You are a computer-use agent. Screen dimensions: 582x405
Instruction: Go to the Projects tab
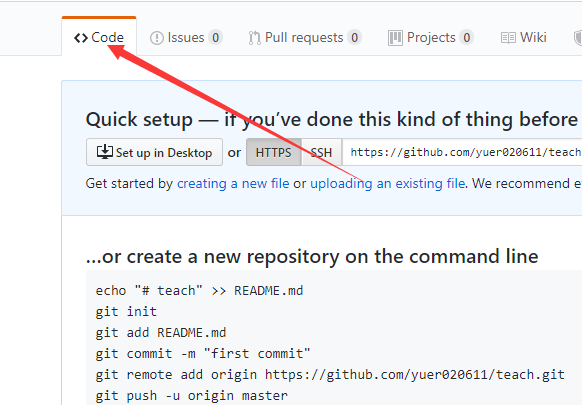pyautogui.click(x=431, y=37)
